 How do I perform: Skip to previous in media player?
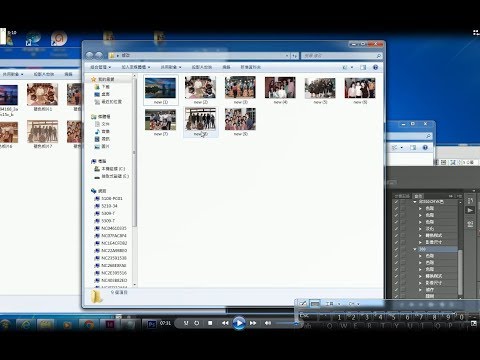[225, 323]
